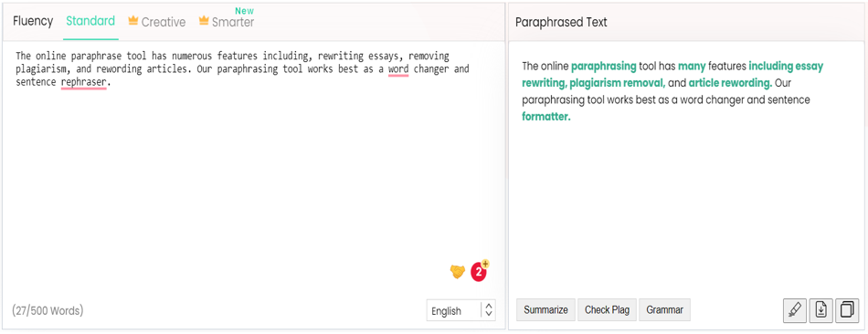Click the highlighted word "formatter." in output

(x=545, y=117)
